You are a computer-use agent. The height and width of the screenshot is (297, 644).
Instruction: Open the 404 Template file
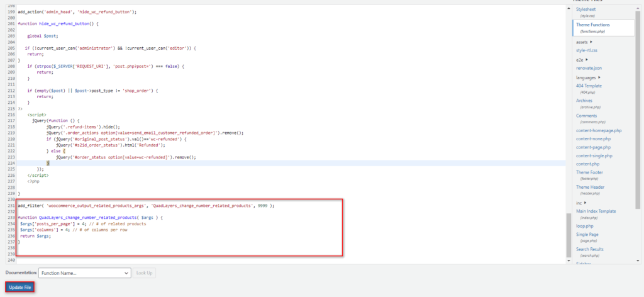(589, 86)
